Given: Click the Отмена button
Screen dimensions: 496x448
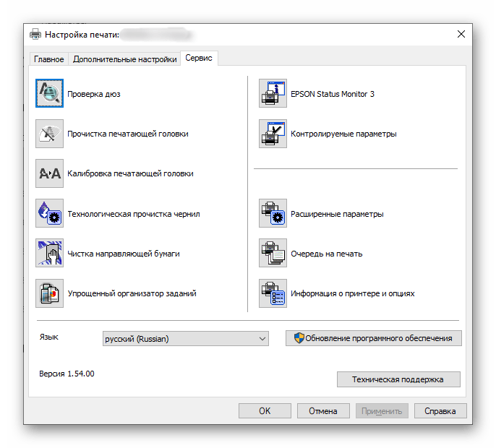Looking at the screenshot, I should pos(323,411).
